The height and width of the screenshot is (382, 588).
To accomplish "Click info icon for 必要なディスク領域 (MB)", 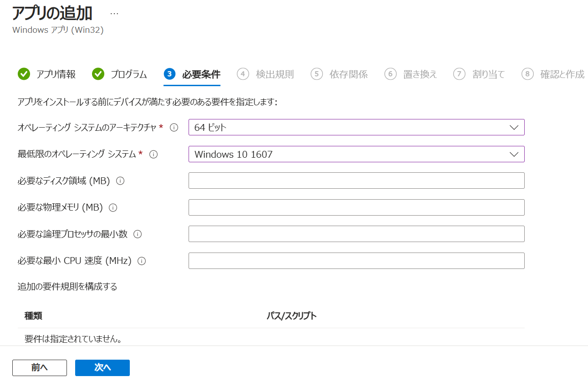I will pos(120,181).
